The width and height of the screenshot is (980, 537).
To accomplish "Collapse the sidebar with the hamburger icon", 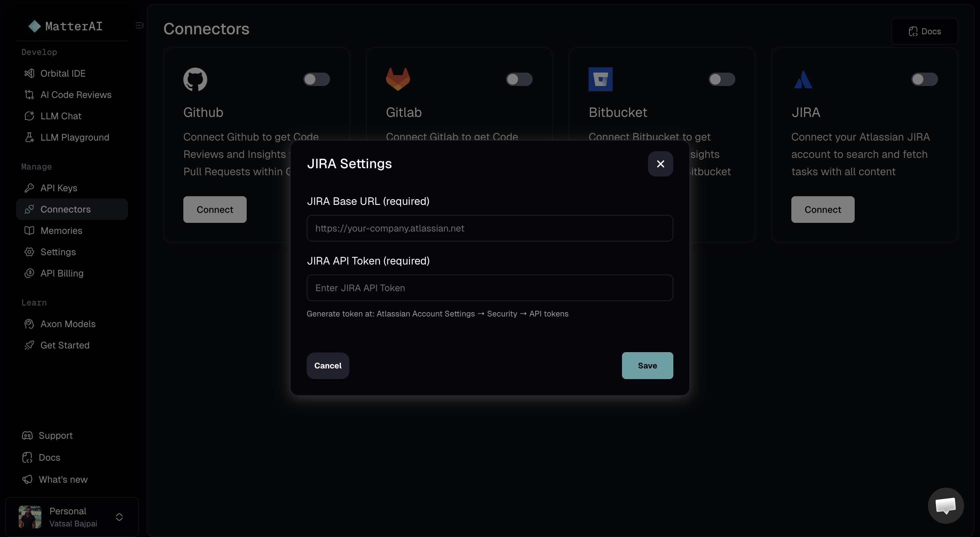I will tap(139, 25).
